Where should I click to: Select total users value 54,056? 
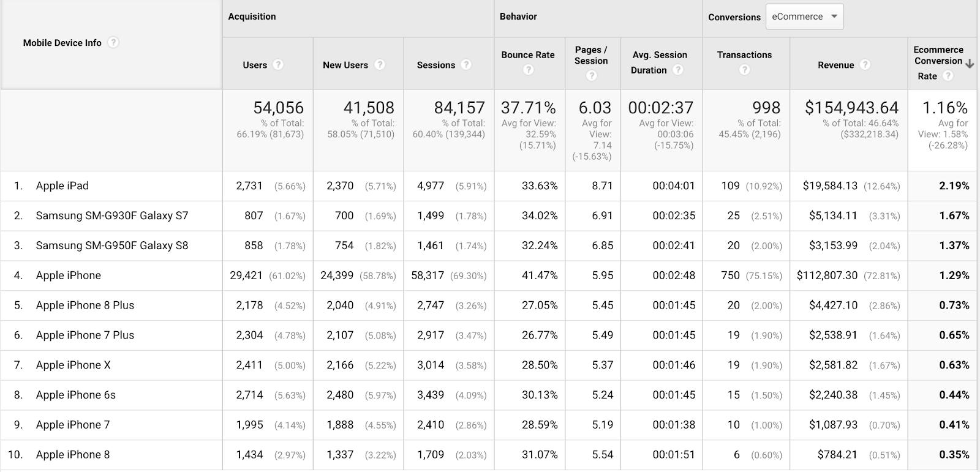pyautogui.click(x=279, y=108)
